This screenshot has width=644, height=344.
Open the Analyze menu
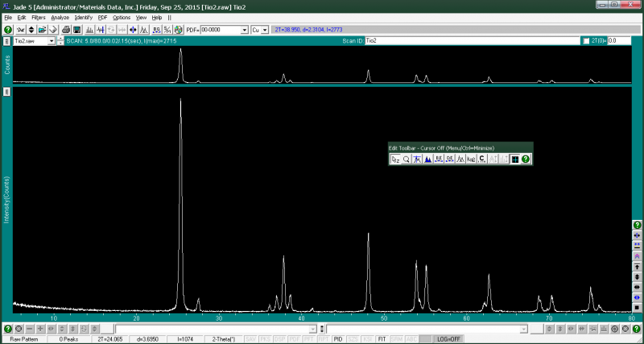pos(60,17)
